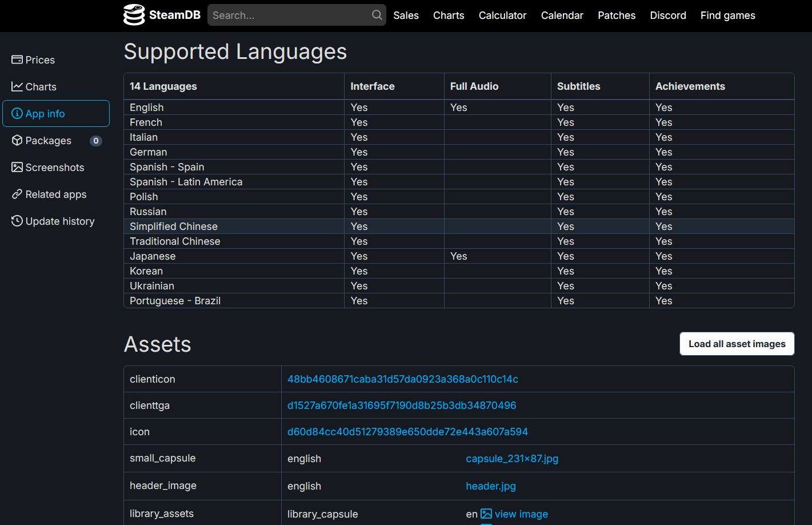
Task: Click the view image icon for library_capsule
Action: click(x=486, y=514)
